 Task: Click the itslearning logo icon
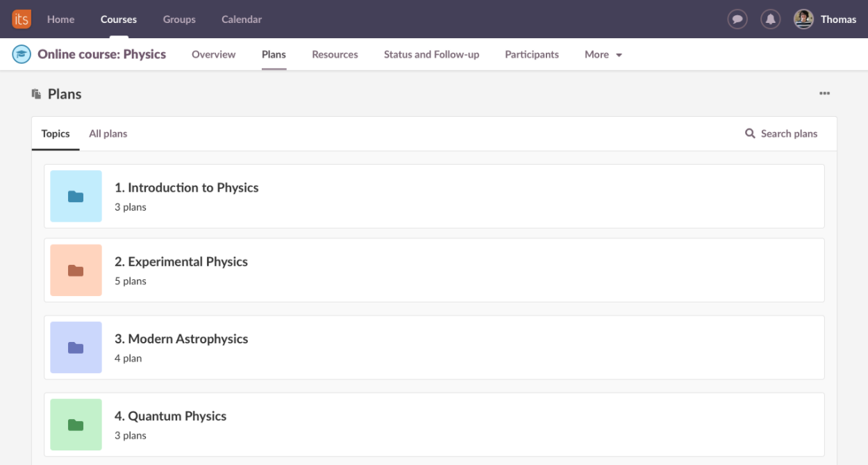coord(22,19)
